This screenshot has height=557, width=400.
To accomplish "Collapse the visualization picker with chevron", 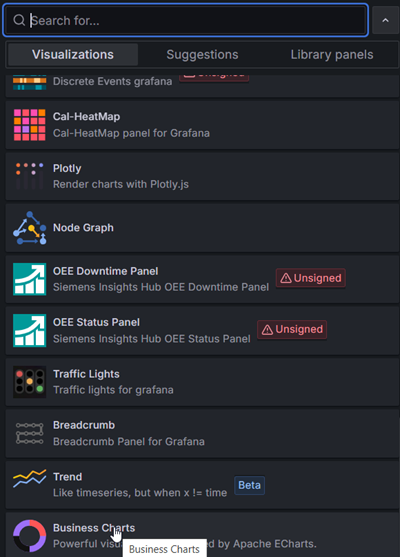I will click(385, 21).
